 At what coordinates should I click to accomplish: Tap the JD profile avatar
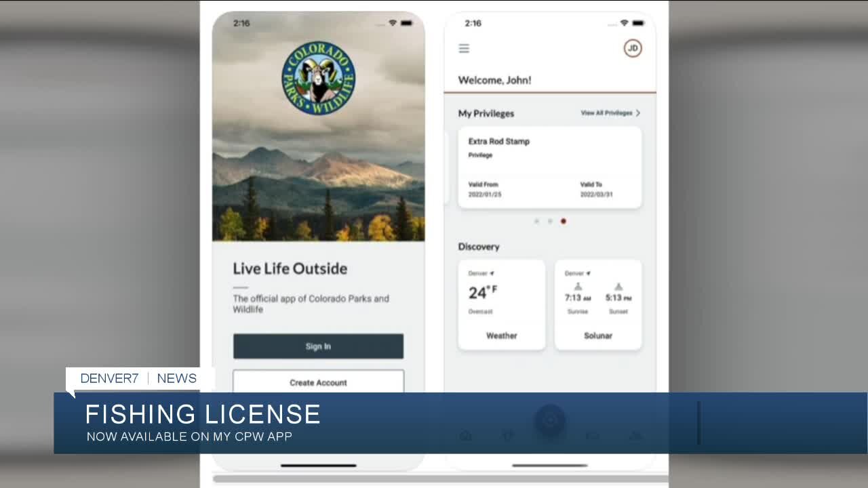pyautogui.click(x=633, y=48)
